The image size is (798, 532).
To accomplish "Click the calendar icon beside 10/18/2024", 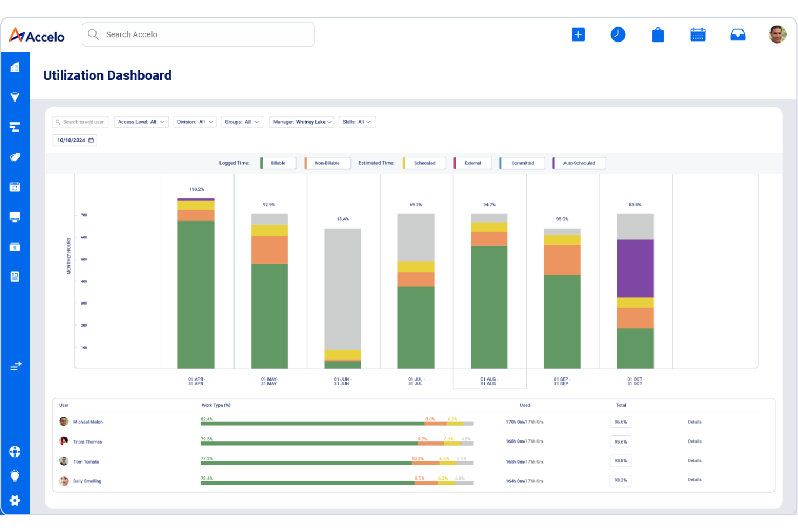I will pyautogui.click(x=91, y=140).
